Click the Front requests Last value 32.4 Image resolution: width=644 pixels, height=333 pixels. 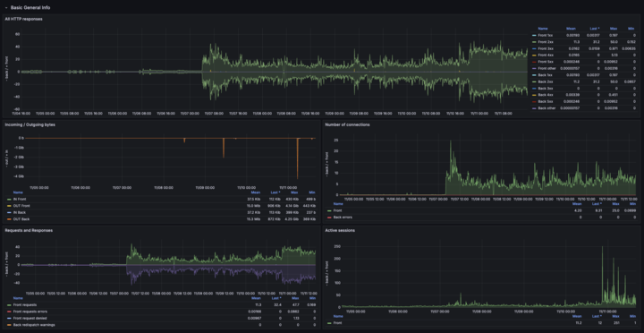point(276,305)
